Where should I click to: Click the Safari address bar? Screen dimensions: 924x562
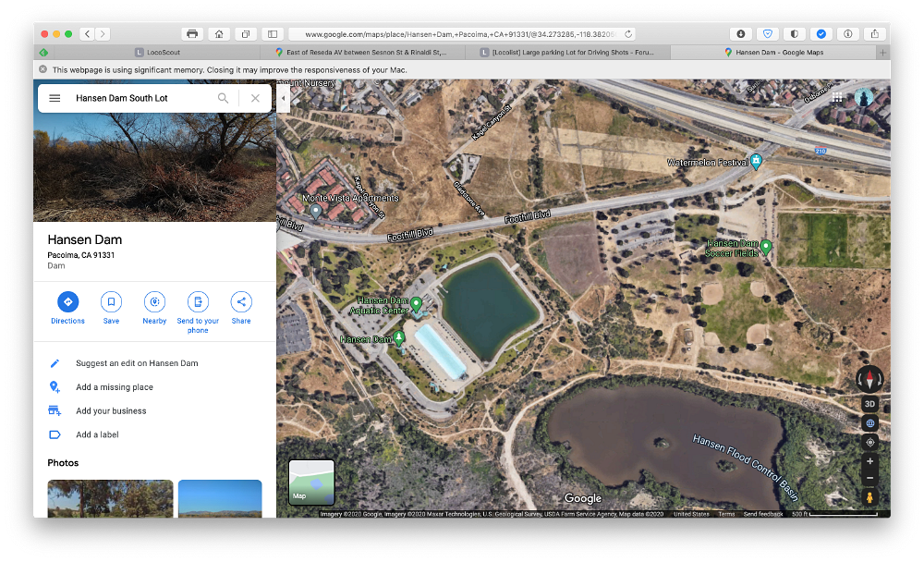[x=459, y=34]
